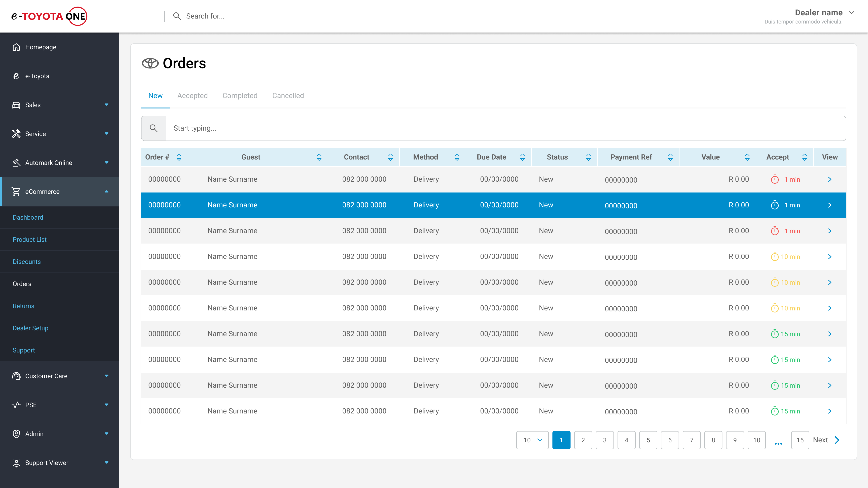
Task: Click the Customer Care headset icon
Action: (16, 376)
